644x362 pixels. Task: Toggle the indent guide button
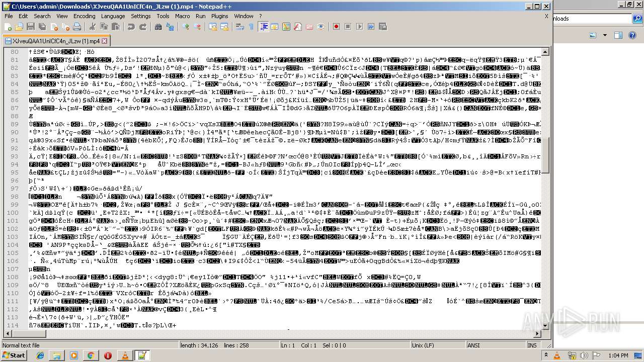coord(264,27)
